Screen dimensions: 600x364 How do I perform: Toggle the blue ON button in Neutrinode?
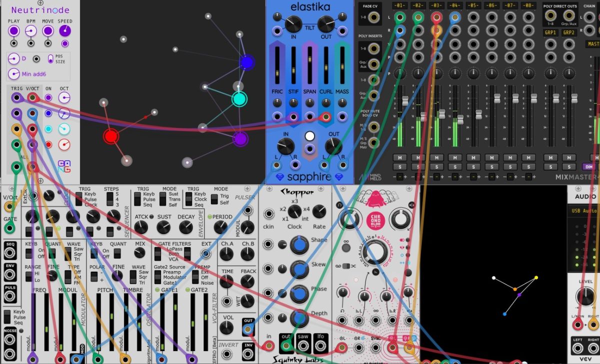pyautogui.click(x=48, y=113)
